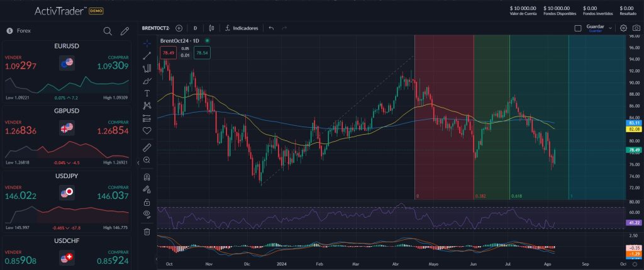Click the BRENTOCT24 symbol search field

point(155,28)
